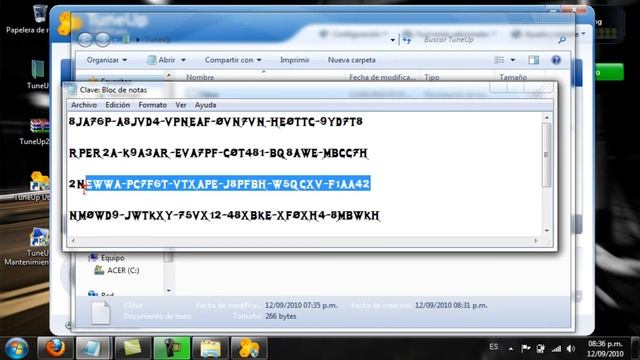
Task: Click the Action Center flag icon
Action: 525,349
